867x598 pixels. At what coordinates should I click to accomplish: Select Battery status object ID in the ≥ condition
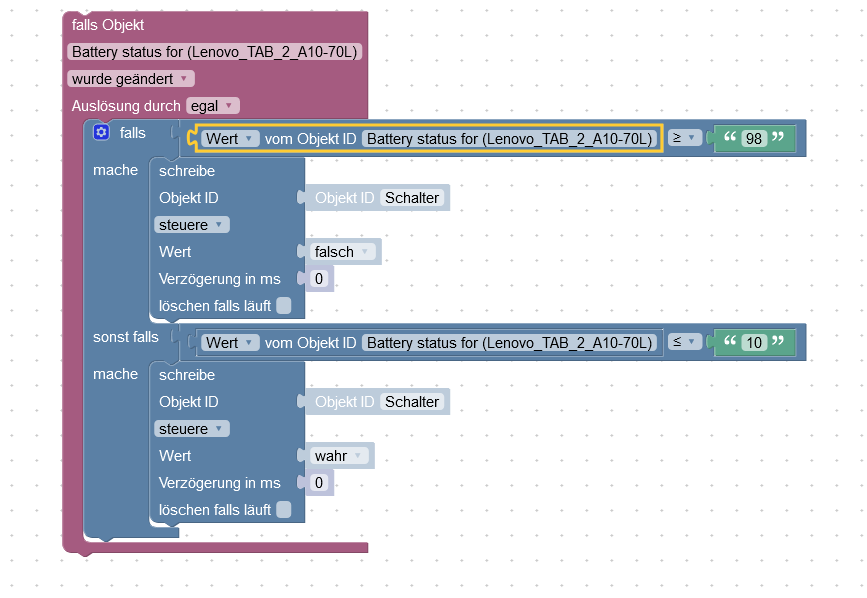click(x=510, y=139)
